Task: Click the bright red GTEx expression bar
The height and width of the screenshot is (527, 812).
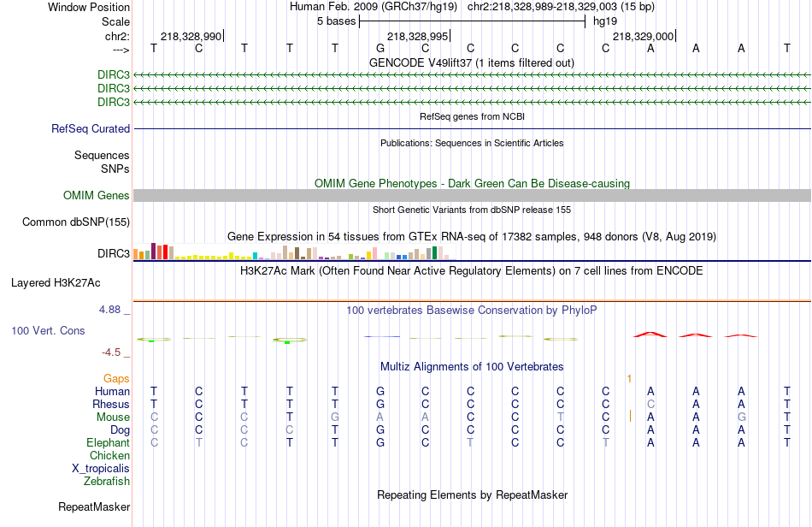Action: tap(165, 252)
